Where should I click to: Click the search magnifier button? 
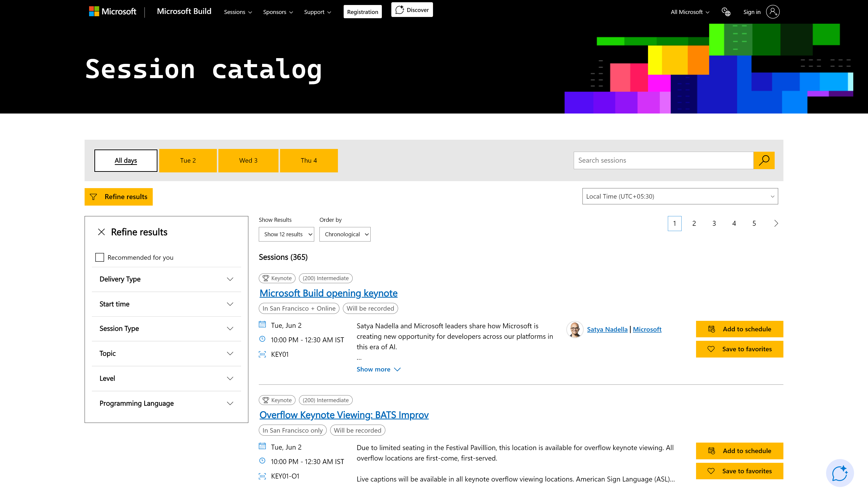[x=764, y=160]
